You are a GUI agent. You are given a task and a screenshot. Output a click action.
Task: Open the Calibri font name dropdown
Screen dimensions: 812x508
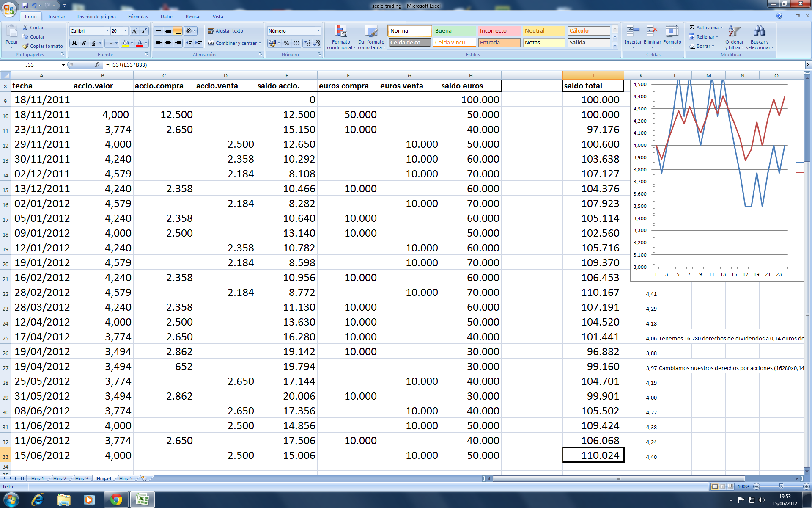click(x=107, y=31)
